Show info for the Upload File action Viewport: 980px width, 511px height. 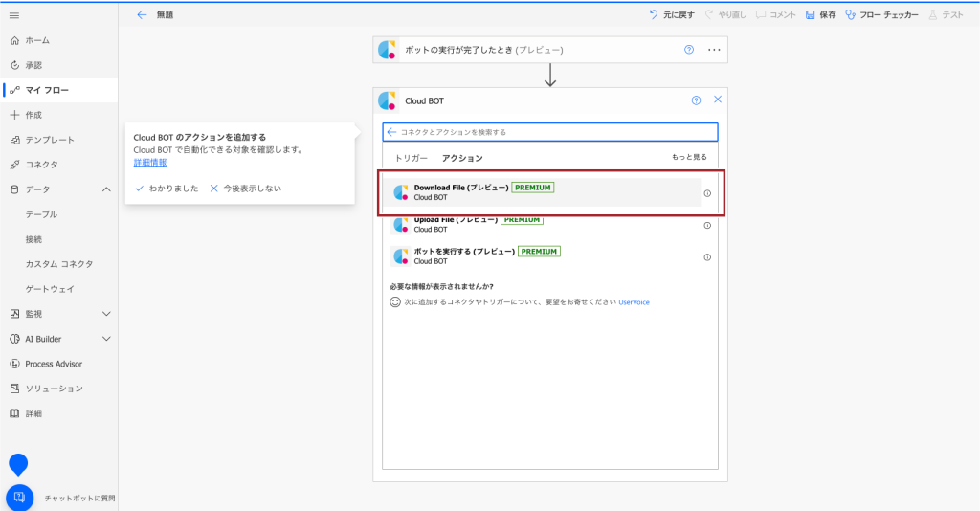tap(707, 226)
